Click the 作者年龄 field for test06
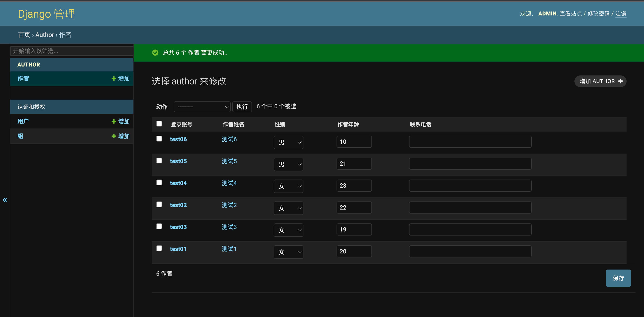Screen dimensions: 644x317 (354, 142)
